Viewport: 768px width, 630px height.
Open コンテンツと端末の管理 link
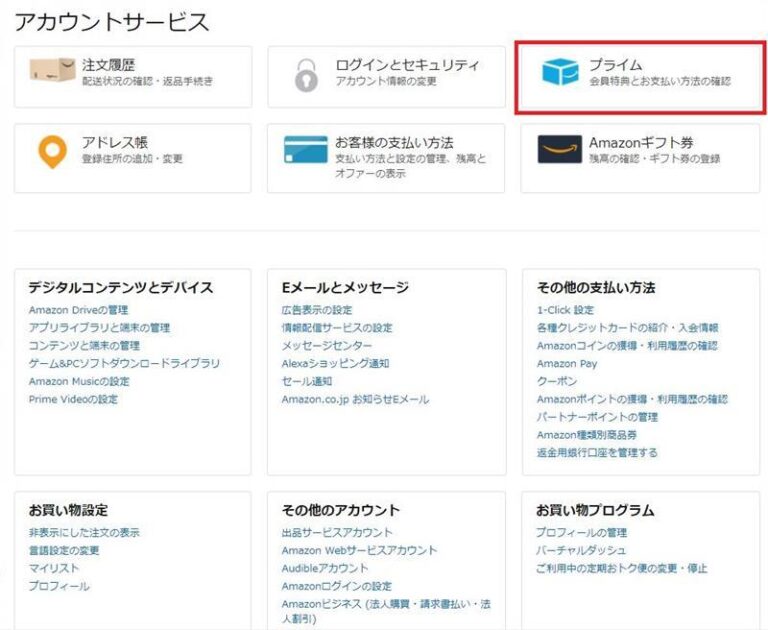click(x=84, y=345)
